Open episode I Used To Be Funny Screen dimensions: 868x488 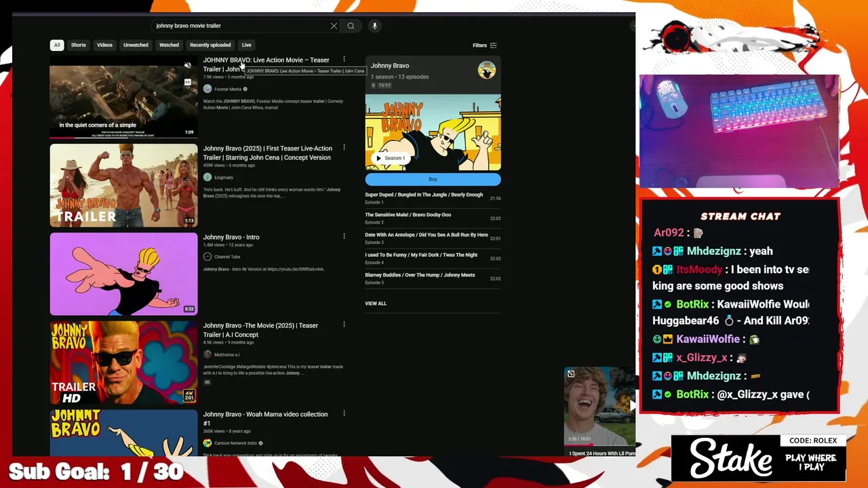tap(433, 258)
